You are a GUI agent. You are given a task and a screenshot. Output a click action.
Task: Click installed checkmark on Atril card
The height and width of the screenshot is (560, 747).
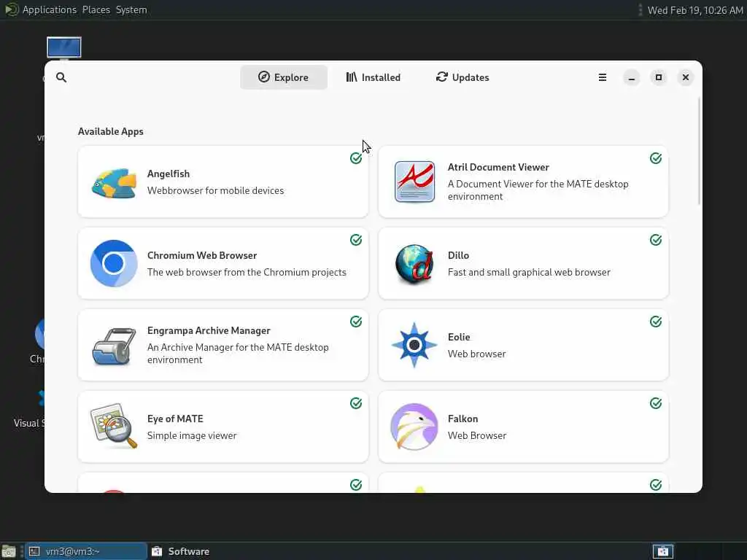point(656,158)
